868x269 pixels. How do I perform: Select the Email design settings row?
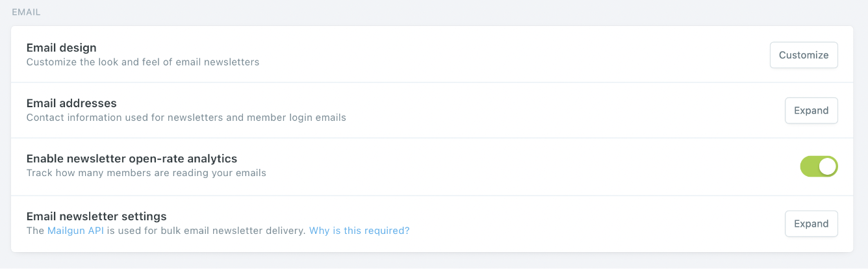tap(455, 55)
